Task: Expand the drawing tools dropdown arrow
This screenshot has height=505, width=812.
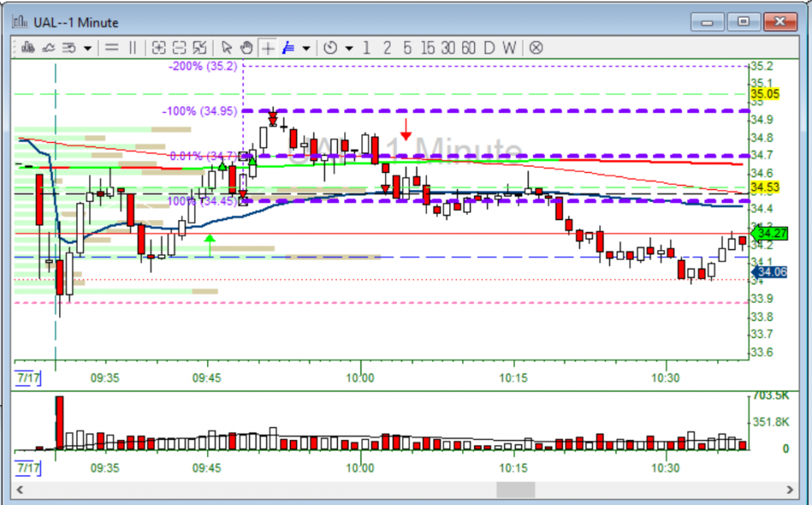Action: click(x=306, y=48)
